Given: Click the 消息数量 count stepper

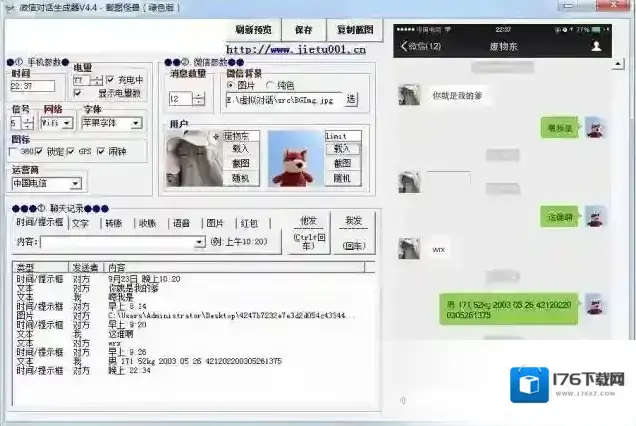Looking at the screenshot, I should [198, 99].
